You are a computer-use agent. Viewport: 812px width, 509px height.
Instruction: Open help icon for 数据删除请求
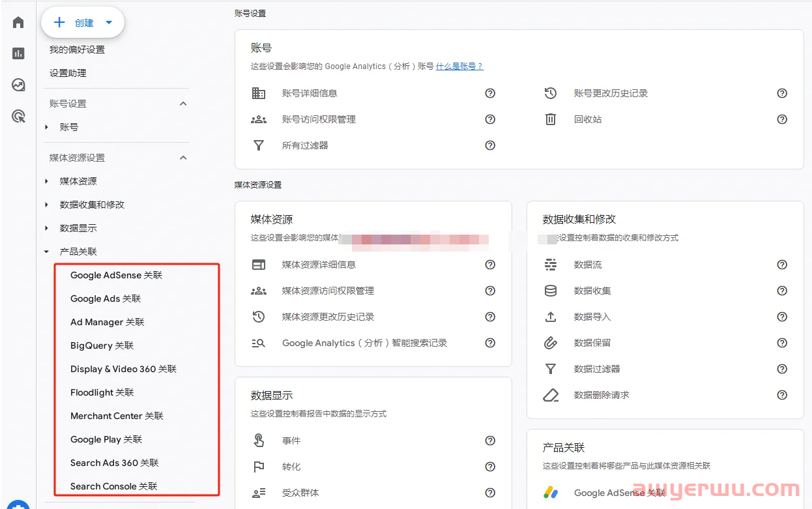click(x=782, y=395)
